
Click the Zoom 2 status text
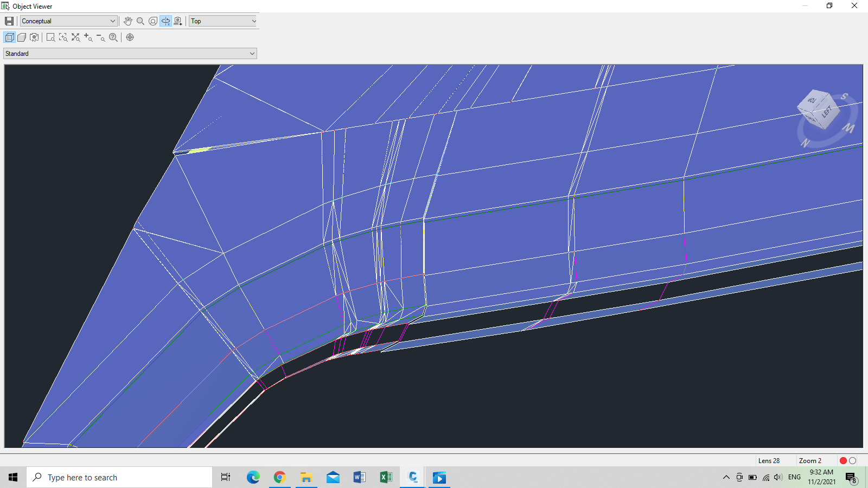click(810, 461)
